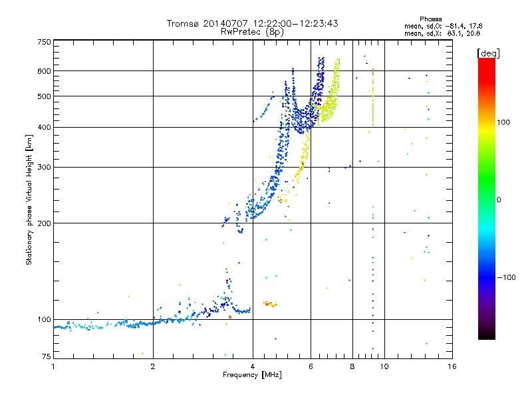Click the x-axis tick label '4'
This screenshot has width=532, height=399.
click(253, 366)
